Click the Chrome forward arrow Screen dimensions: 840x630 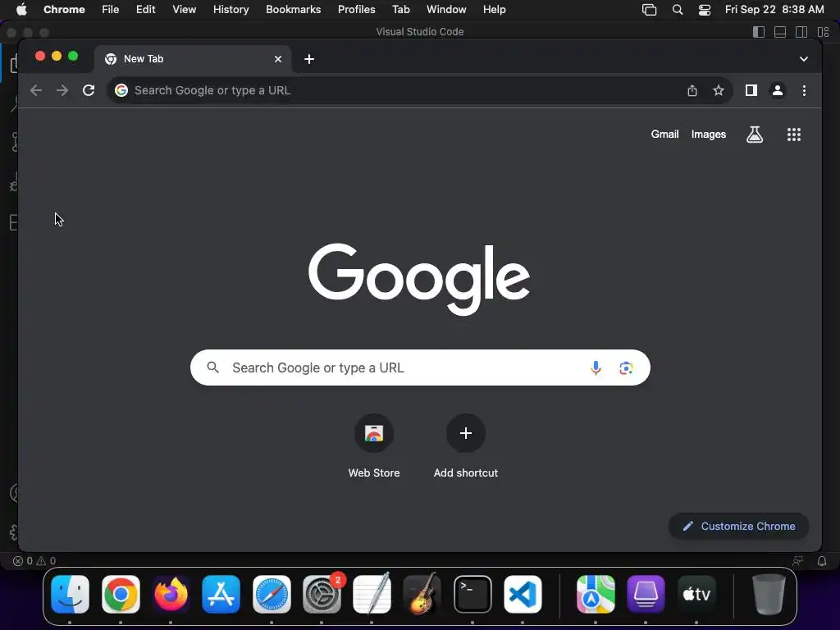click(x=62, y=90)
